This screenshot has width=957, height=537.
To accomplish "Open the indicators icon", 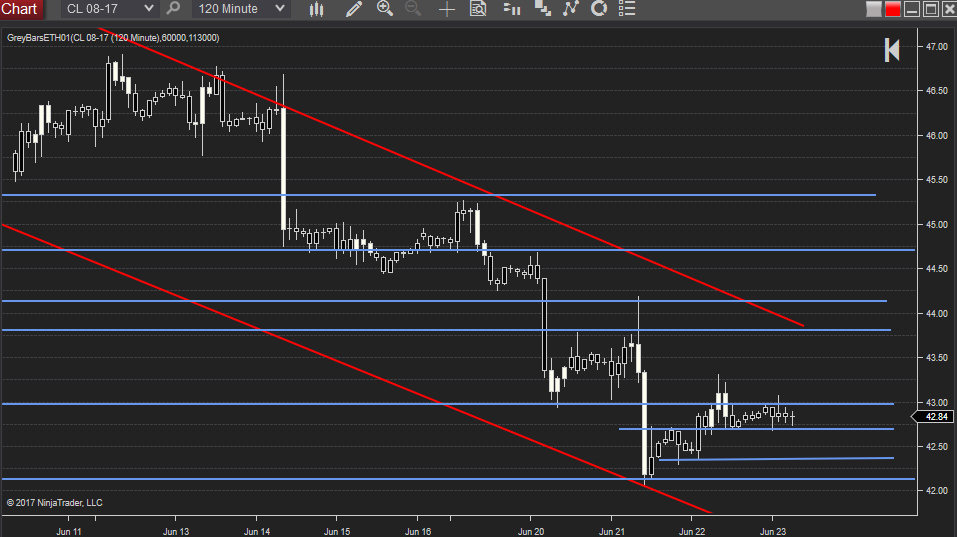I will [x=571, y=9].
